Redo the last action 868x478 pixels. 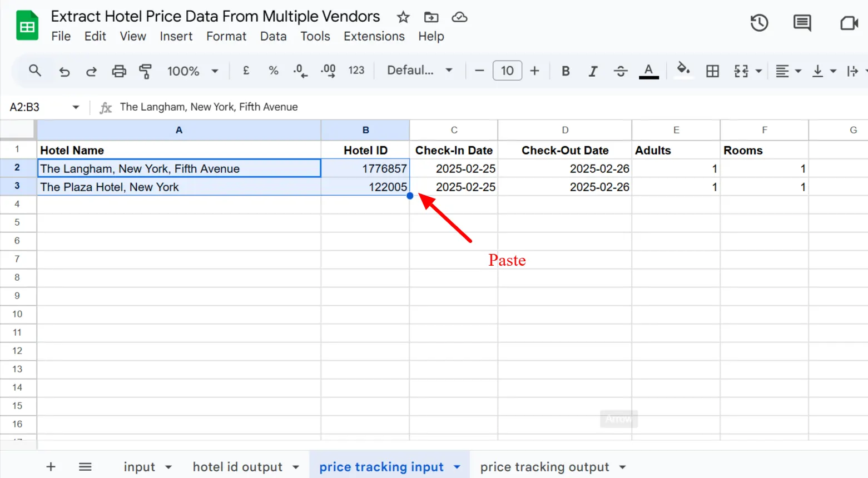coord(91,71)
